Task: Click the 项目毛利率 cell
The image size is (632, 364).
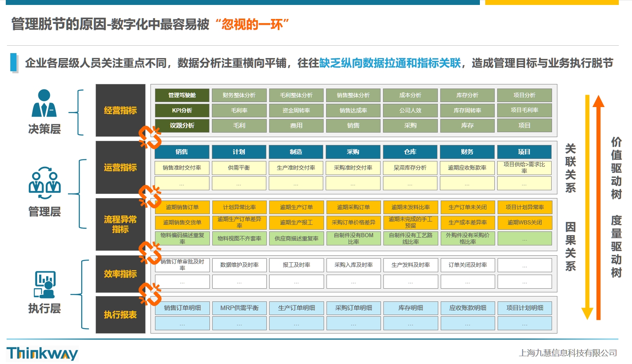Action: click(x=524, y=110)
